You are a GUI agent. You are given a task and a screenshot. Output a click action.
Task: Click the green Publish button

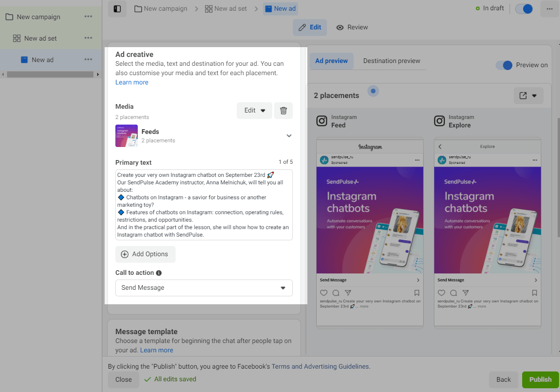click(540, 379)
